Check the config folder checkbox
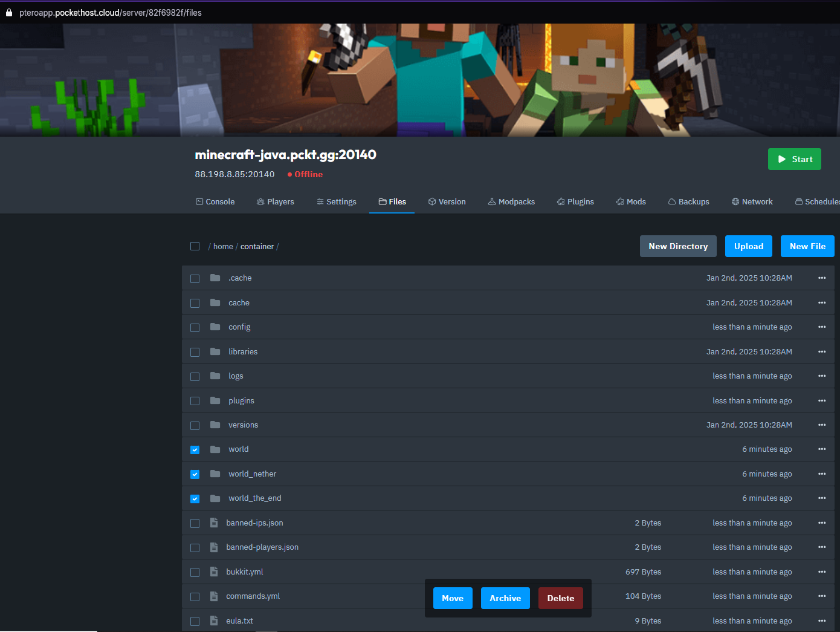The height and width of the screenshot is (632, 840). [x=195, y=328]
